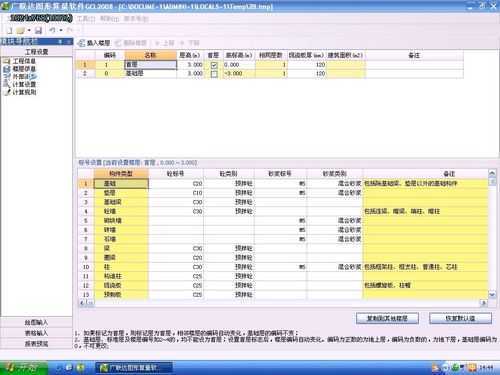Select the 圈梁 component row cell
The width and height of the screenshot is (500, 375).
pos(121,258)
